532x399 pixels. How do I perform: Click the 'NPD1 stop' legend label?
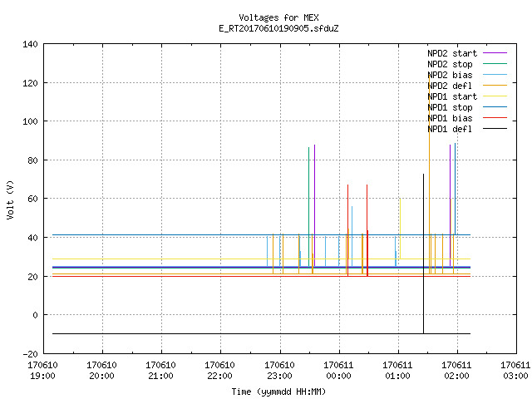(x=450, y=107)
